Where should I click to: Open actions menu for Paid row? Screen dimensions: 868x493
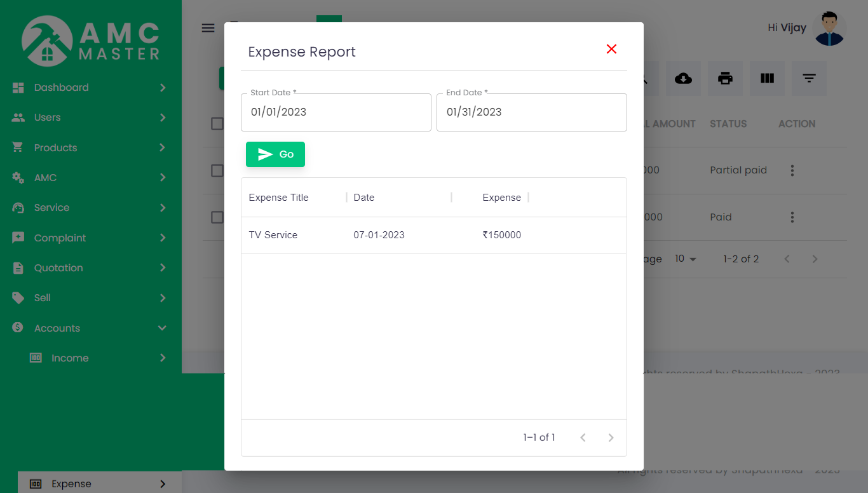tap(792, 217)
